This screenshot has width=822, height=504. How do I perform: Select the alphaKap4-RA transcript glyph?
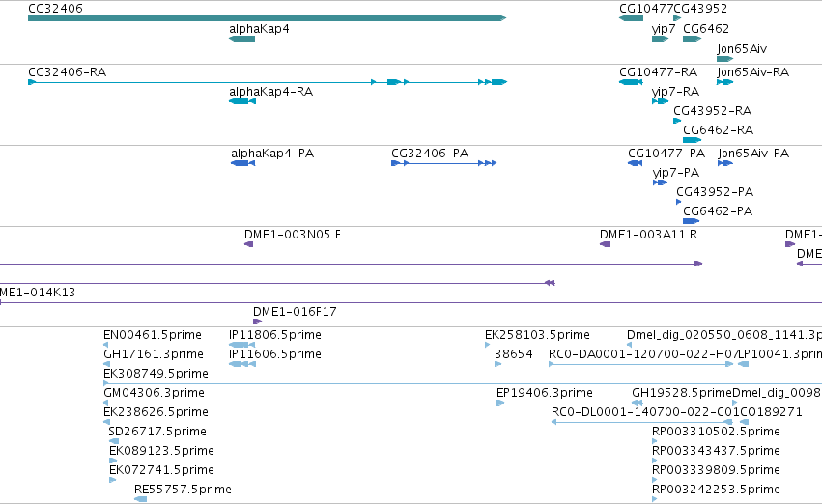(242, 101)
